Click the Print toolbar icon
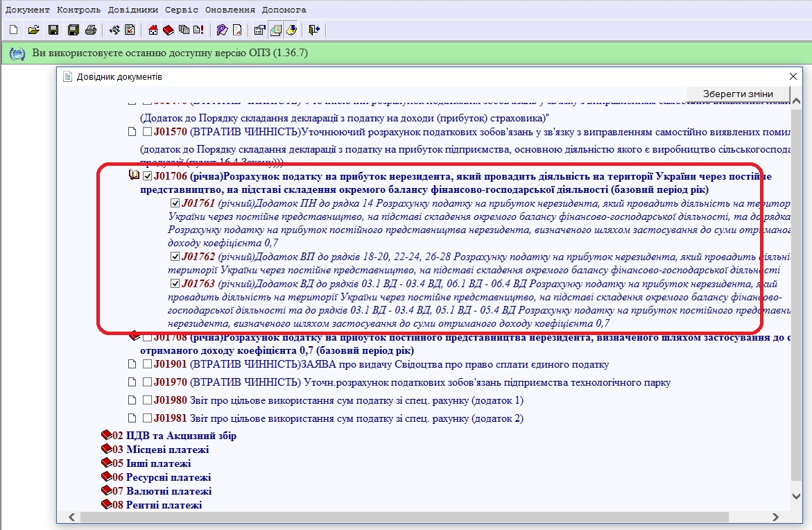812x530 pixels. pos(90,30)
